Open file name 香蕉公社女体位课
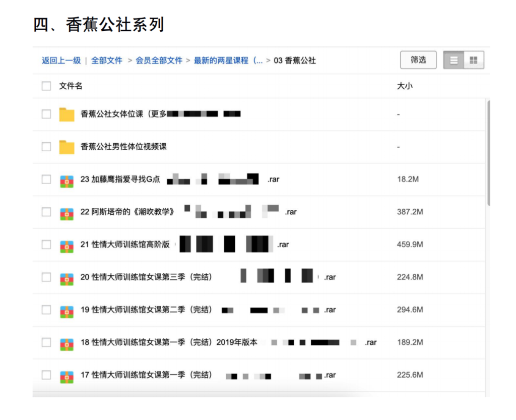This screenshot has height=420, width=516. [x=161, y=114]
